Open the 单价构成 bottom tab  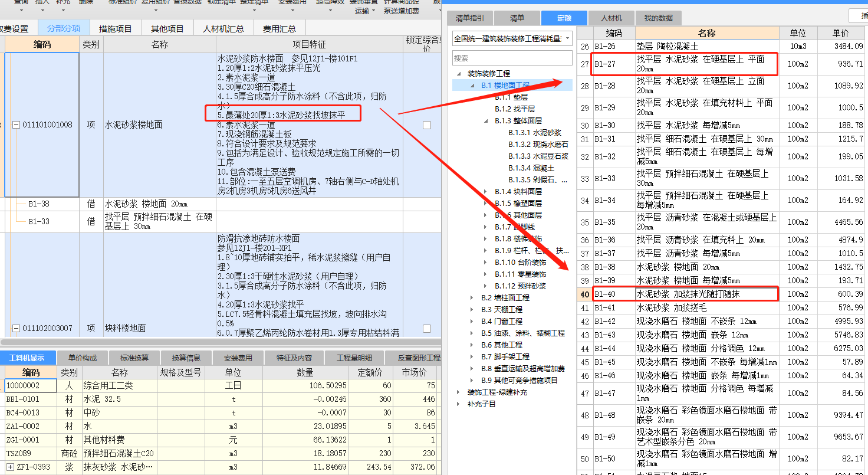tap(83, 358)
